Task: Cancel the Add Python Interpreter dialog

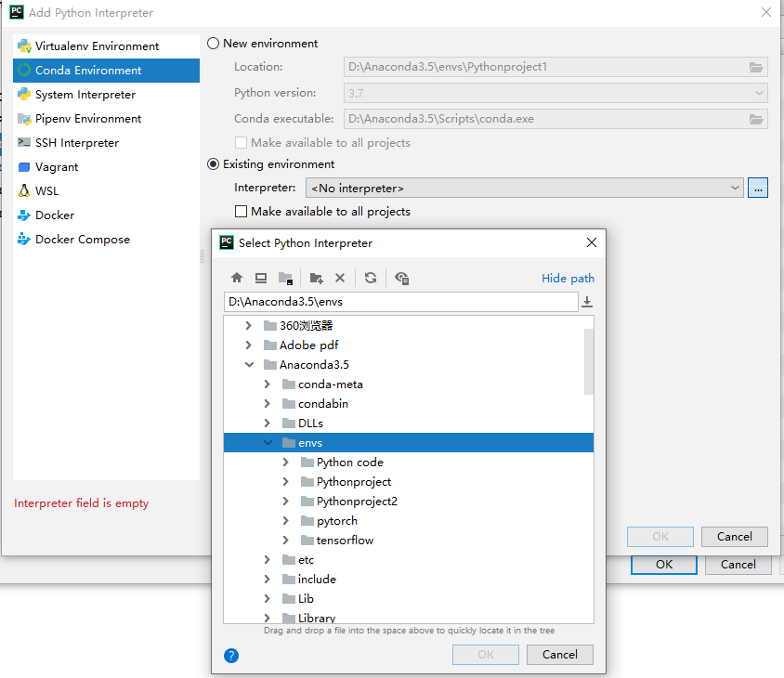Action: (x=735, y=537)
